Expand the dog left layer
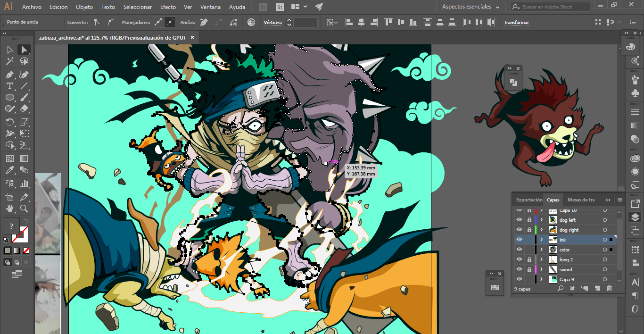 coord(542,220)
